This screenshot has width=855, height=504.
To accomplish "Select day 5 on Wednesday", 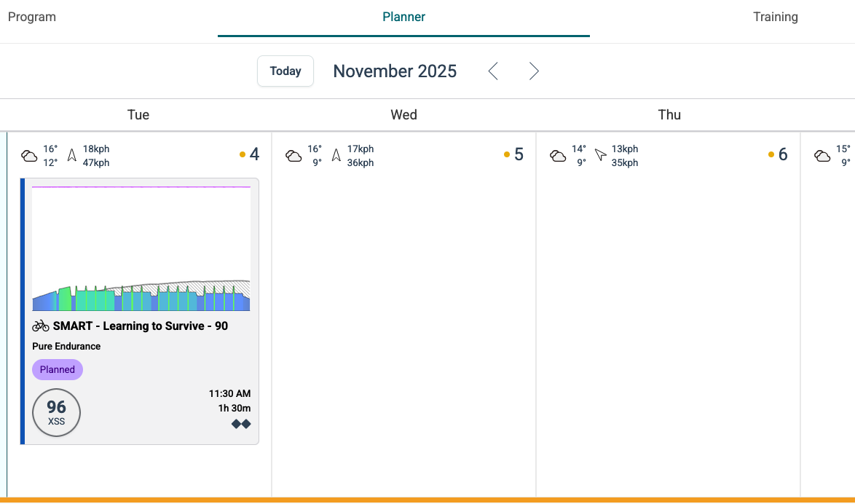I will [x=519, y=154].
